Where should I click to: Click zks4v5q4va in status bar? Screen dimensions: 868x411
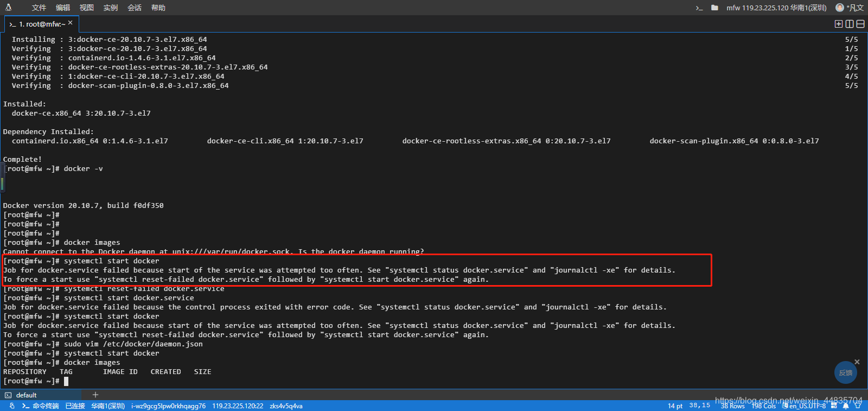(x=286, y=406)
